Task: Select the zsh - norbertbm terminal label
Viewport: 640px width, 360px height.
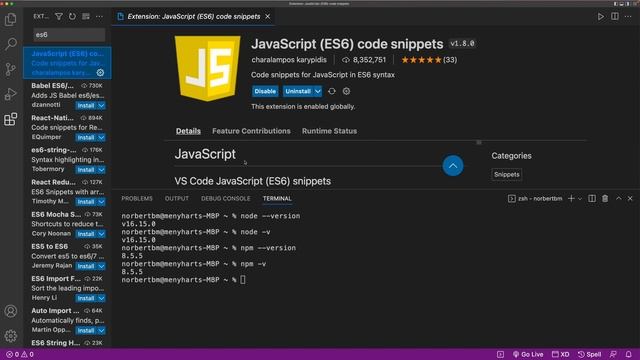Action: pyautogui.click(x=535, y=198)
